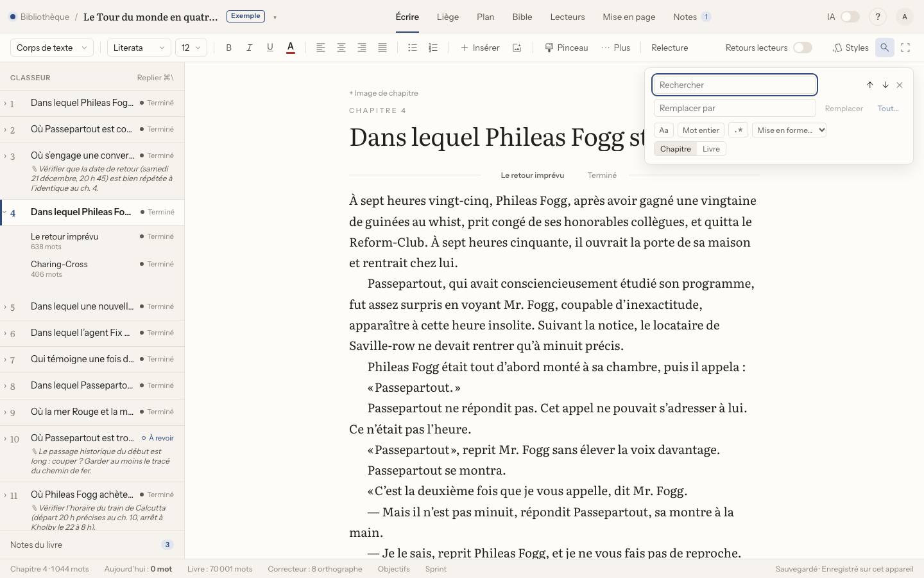Screen dimensions: 924x578
Task: Toggle the IA switch
Action: pyautogui.click(x=850, y=17)
